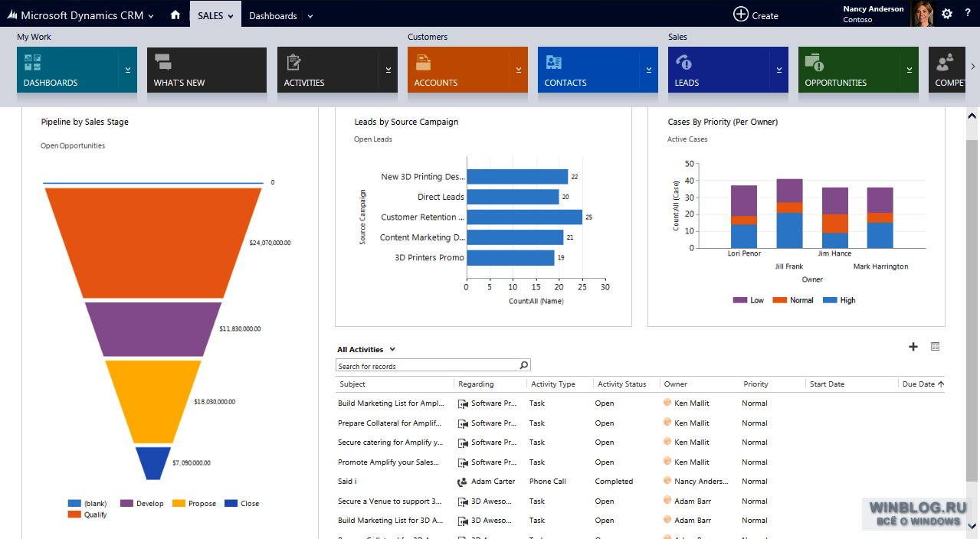Sort by Activity Status column header

pyautogui.click(x=621, y=384)
